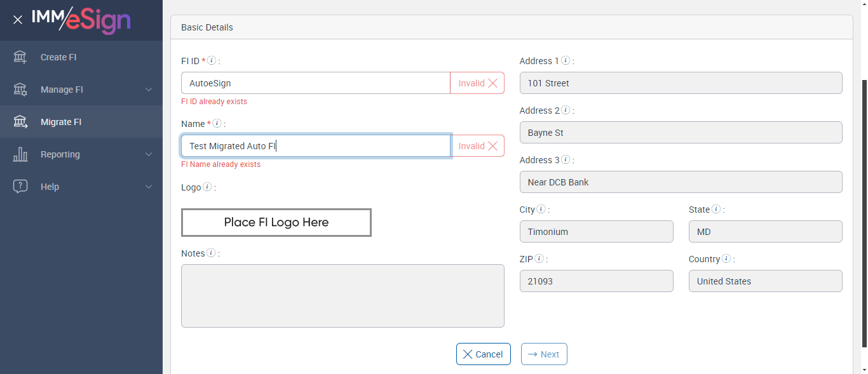Click the Create FI bank icon

point(20,57)
